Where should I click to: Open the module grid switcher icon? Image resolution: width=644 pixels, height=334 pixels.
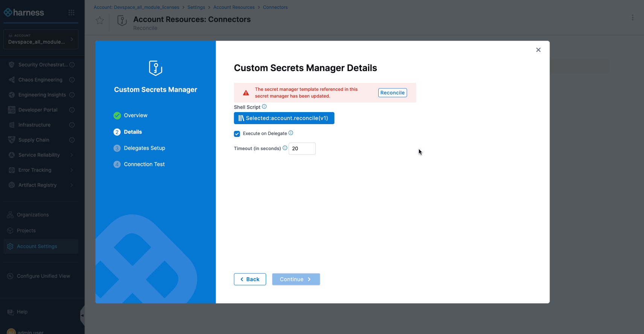point(72,13)
